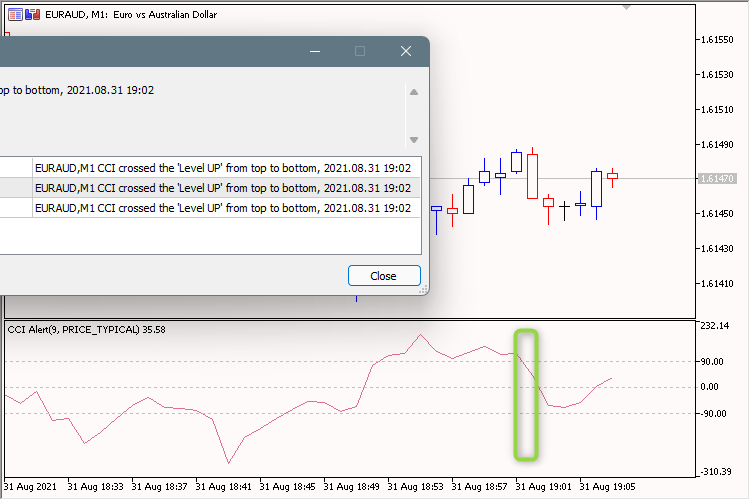
Task: Click the 0.00 level label in CCI panel
Action: tap(709, 387)
